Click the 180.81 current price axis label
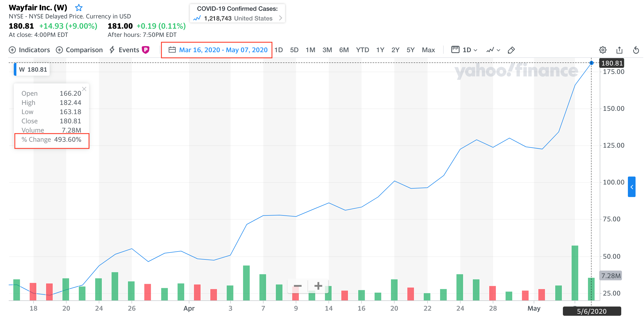The width and height of the screenshot is (644, 327). tap(612, 63)
